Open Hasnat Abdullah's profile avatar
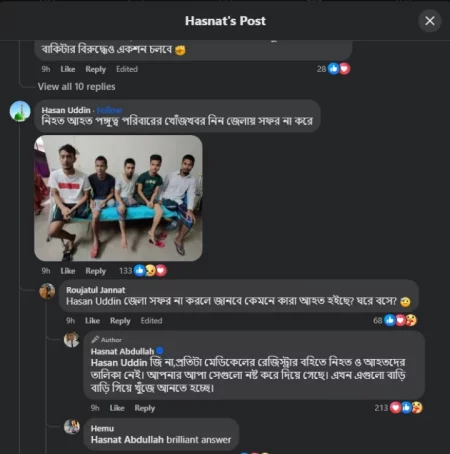This screenshot has width=450, height=454. pyautogui.click(x=71, y=340)
